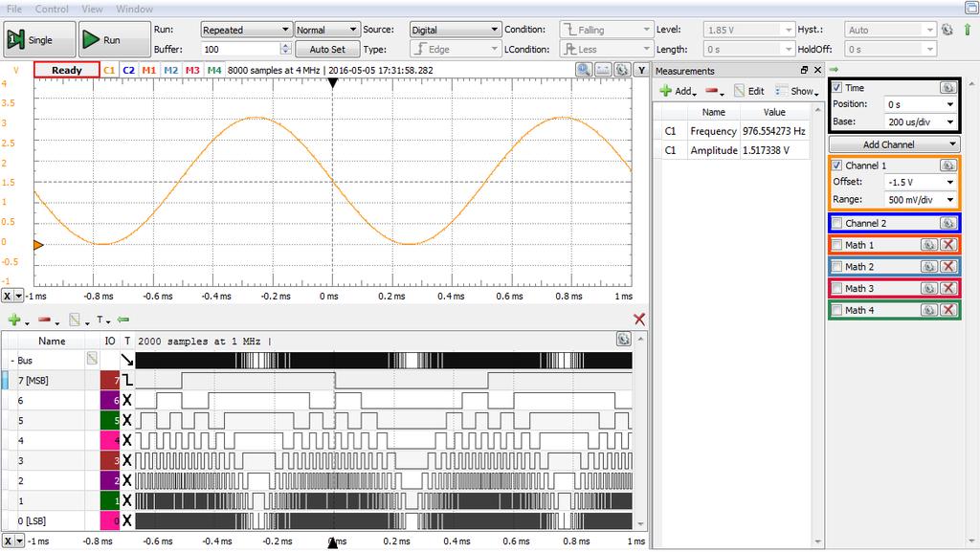The image size is (980, 552).
Task: Click the color swatch for signal 5
Action: click(x=110, y=420)
